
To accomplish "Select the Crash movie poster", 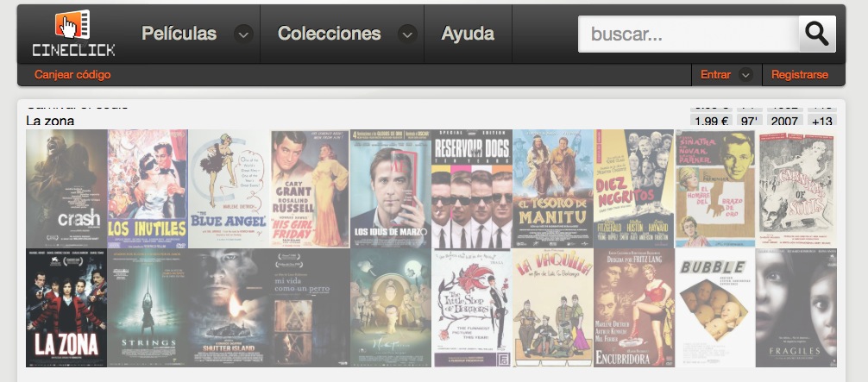I will tap(66, 189).
